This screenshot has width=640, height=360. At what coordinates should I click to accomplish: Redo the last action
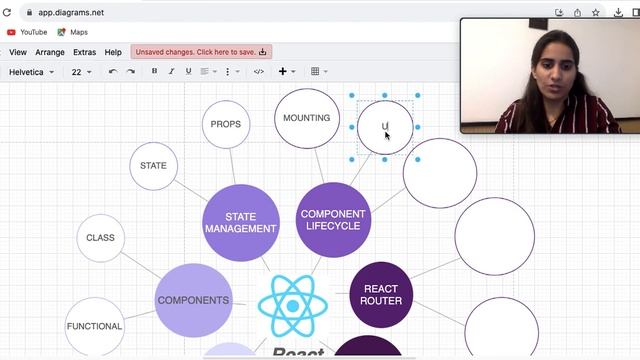[x=131, y=71]
